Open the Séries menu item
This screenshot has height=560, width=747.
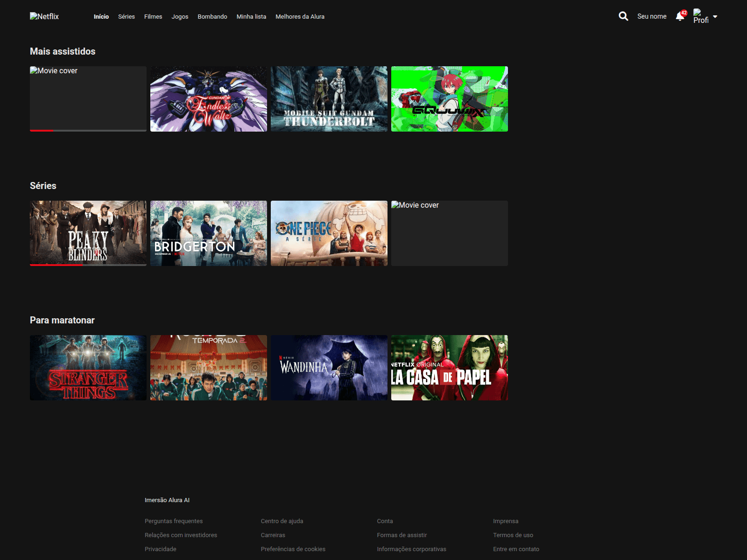click(x=127, y=17)
